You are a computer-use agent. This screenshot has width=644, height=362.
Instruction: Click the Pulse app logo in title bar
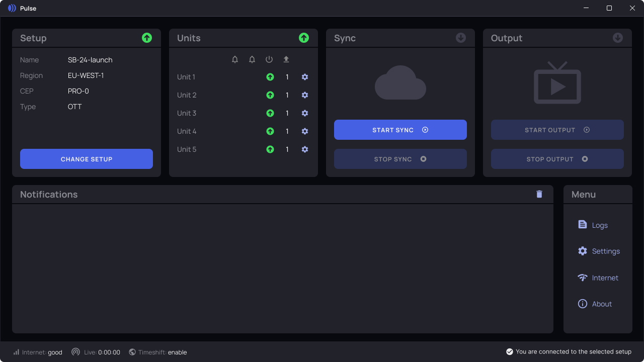coord(12,8)
